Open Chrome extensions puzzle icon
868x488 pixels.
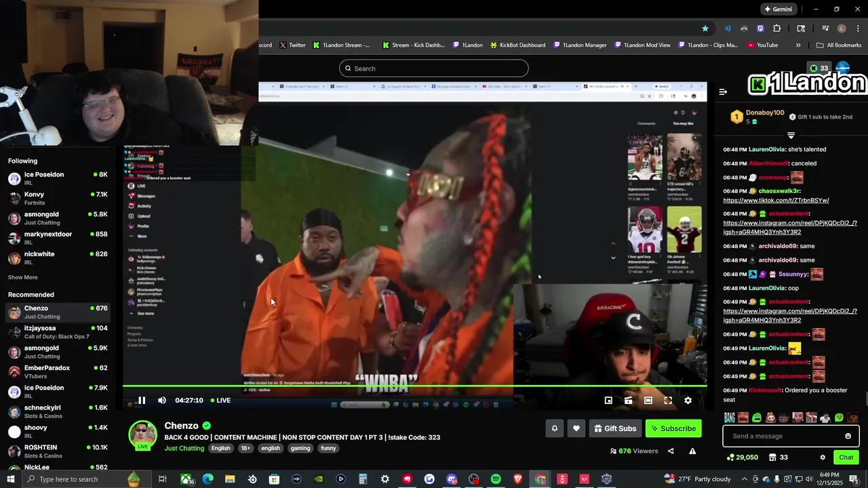point(777,28)
